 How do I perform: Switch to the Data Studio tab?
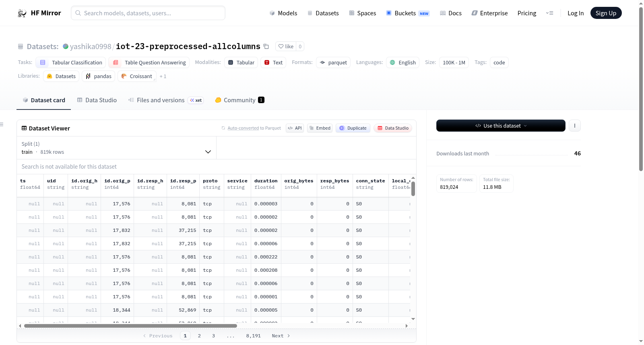[97, 100]
